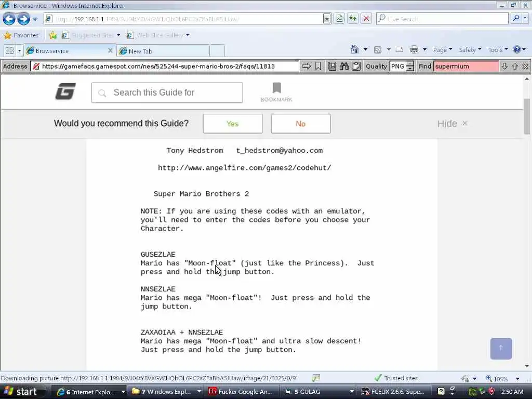
Task: Click the 2:50 AM system clock
Action: pyautogui.click(x=512, y=392)
